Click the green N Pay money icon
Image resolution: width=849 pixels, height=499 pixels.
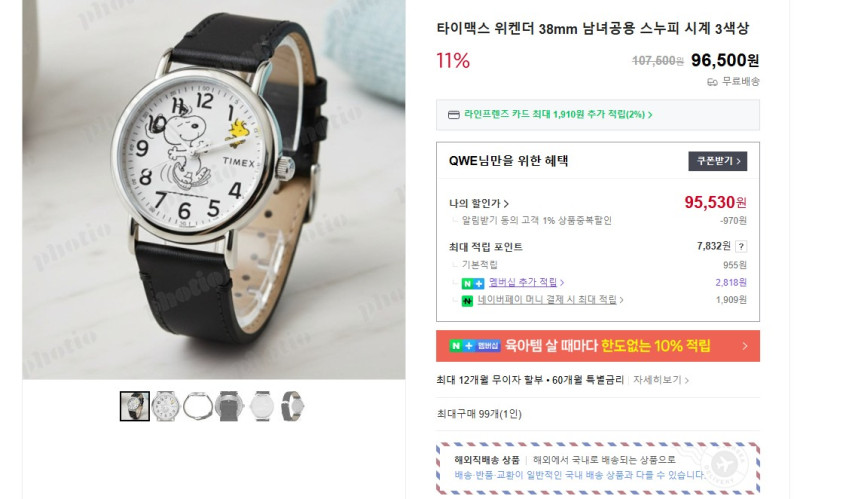pyautogui.click(x=467, y=300)
